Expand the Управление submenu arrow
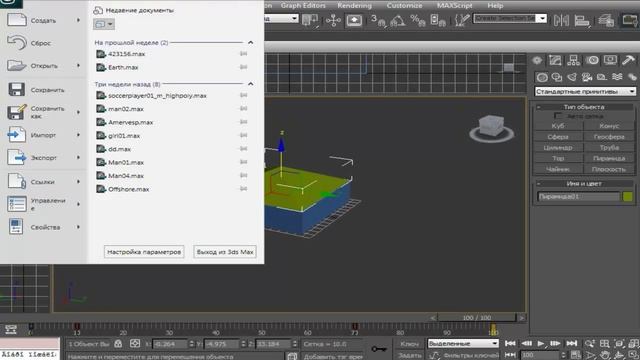The width and height of the screenshot is (640, 360). pos(78,204)
